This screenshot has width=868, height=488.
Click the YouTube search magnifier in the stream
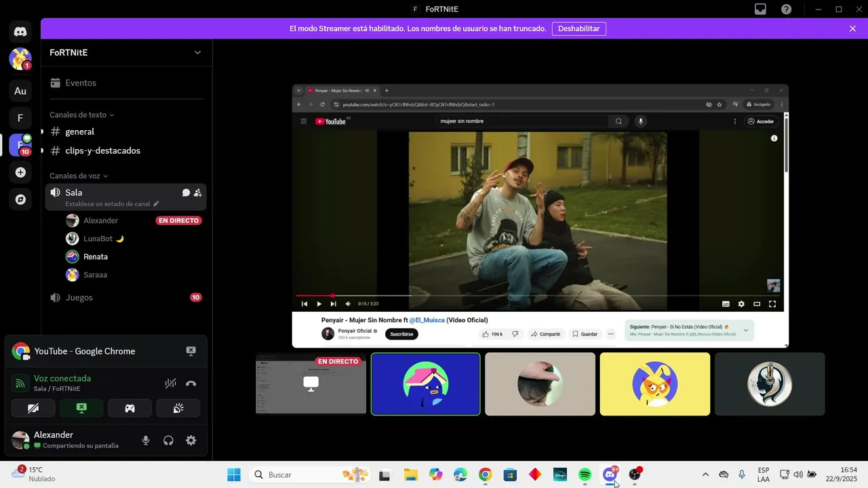point(618,121)
